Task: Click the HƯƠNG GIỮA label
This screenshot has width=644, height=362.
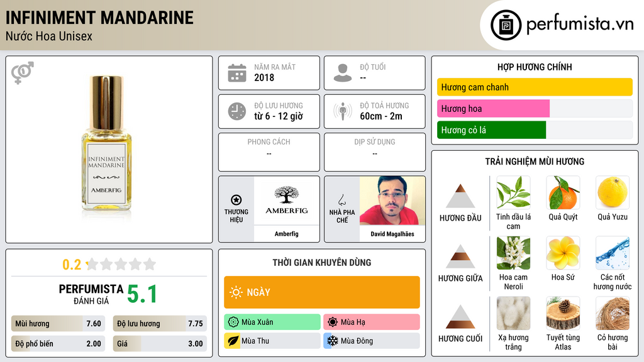Action: point(460,278)
